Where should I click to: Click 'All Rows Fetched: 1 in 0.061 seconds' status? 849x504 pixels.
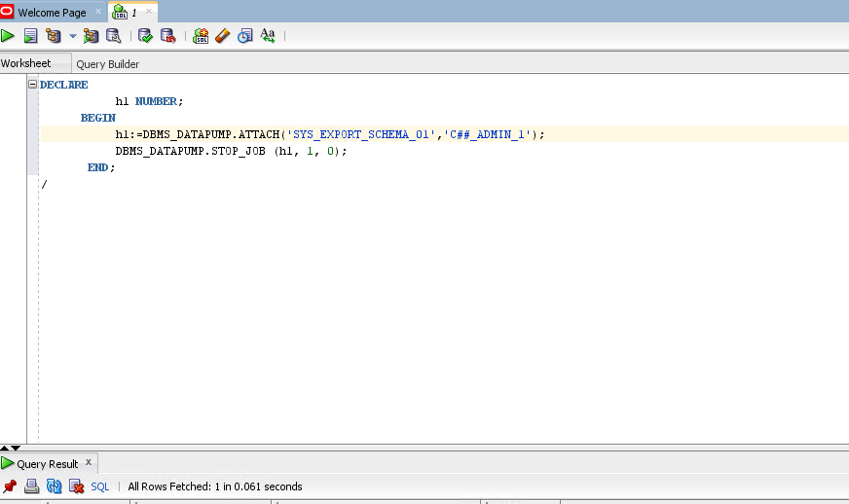pyautogui.click(x=215, y=486)
